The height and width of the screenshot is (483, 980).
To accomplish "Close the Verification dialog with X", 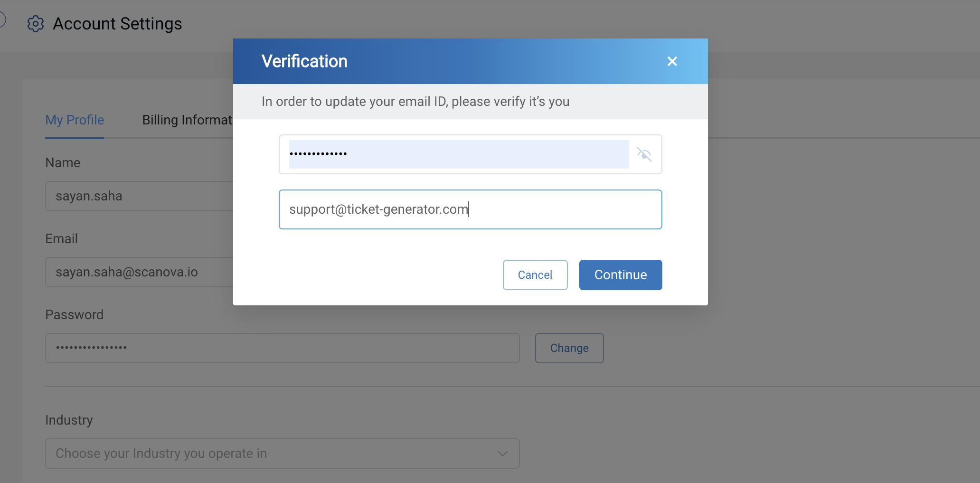I will pos(672,61).
